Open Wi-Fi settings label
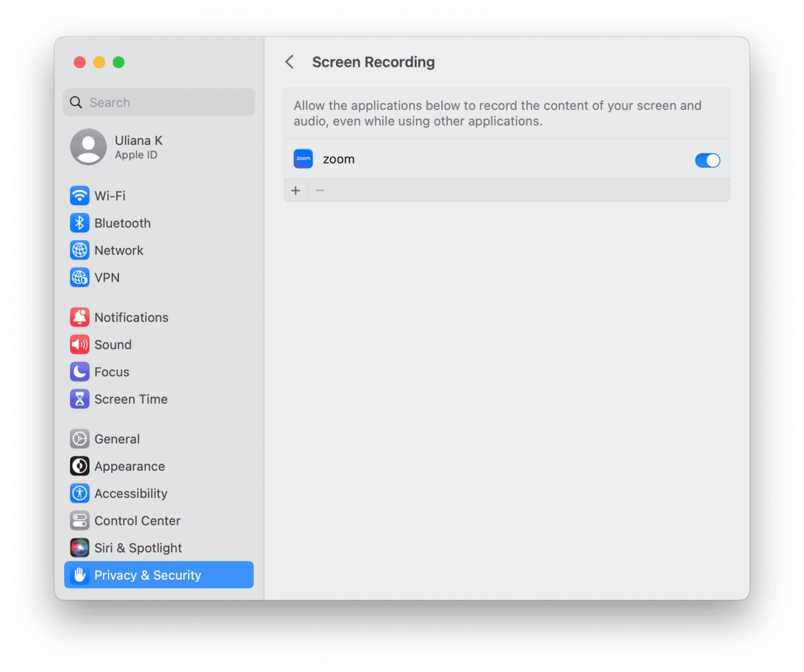This screenshot has width=804, height=672. [x=110, y=196]
